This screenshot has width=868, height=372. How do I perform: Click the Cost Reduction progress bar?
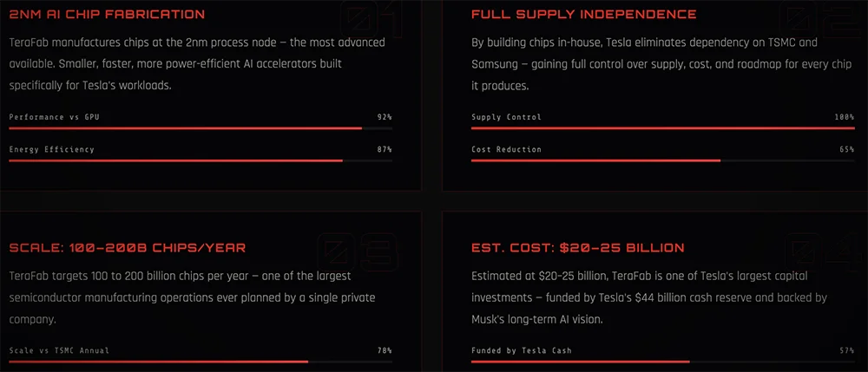tap(662, 160)
